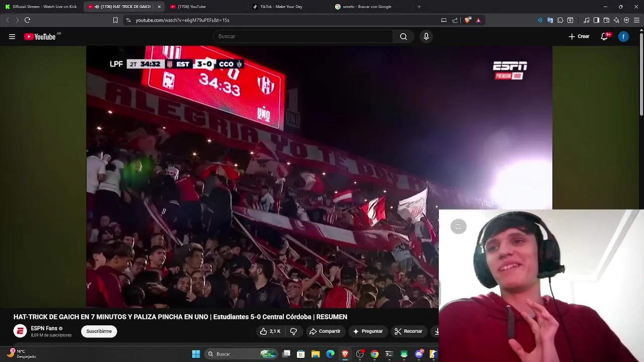This screenshot has width=644, height=362.
Task: Focus the YouTube Buscar search field
Action: [303, 36]
